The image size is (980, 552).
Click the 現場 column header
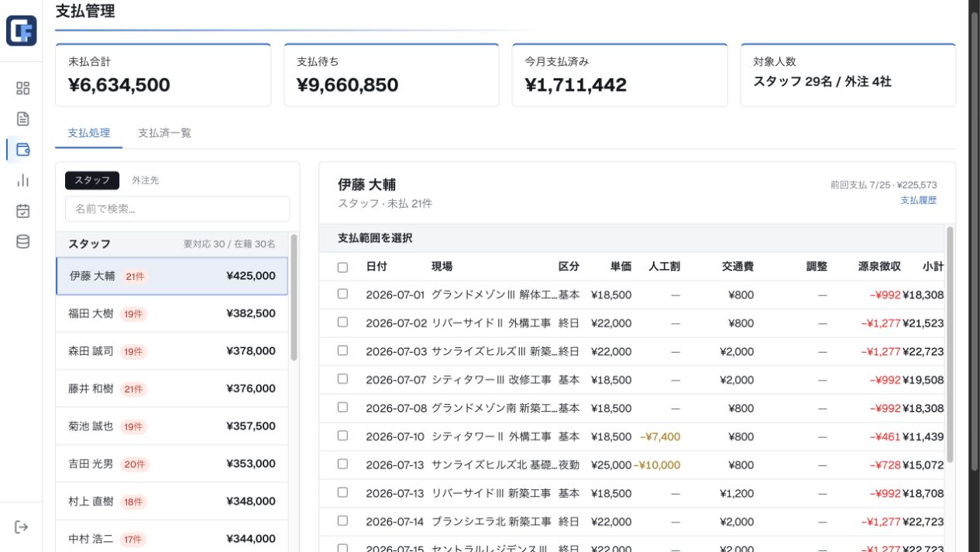tap(442, 266)
